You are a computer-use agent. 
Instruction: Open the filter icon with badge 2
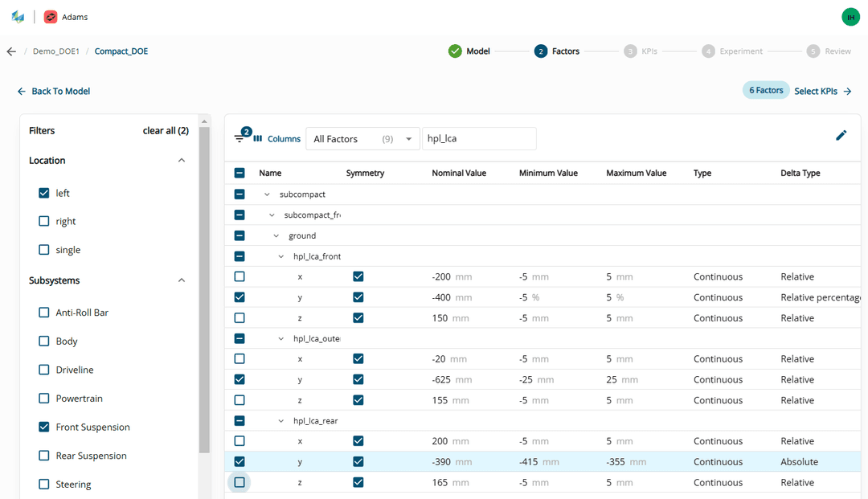coord(240,138)
